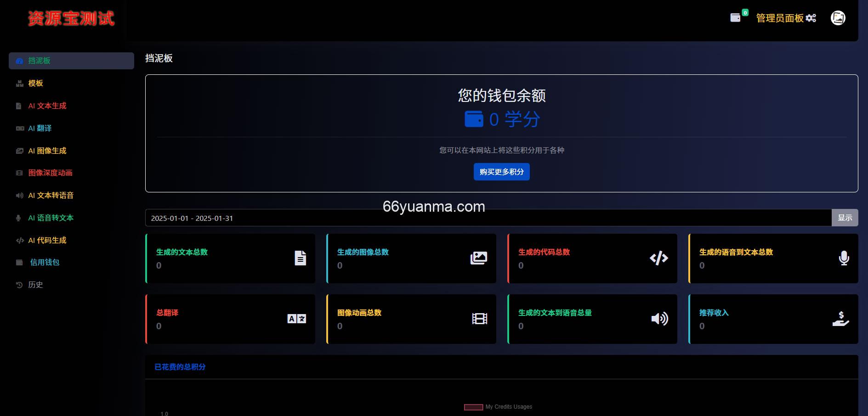Click the wallet icon with the 0 badge

point(736,17)
